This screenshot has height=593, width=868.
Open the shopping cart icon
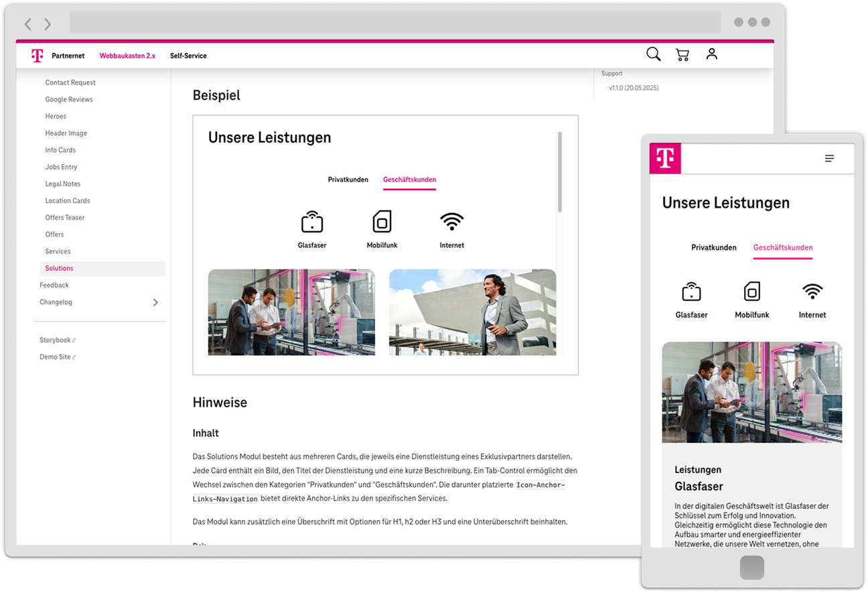(x=682, y=55)
